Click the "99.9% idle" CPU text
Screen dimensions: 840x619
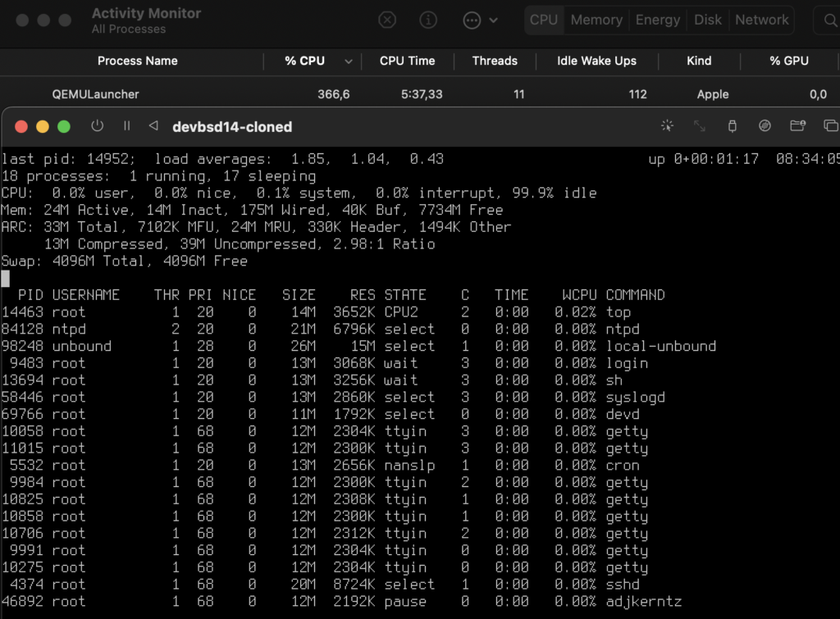[554, 193]
